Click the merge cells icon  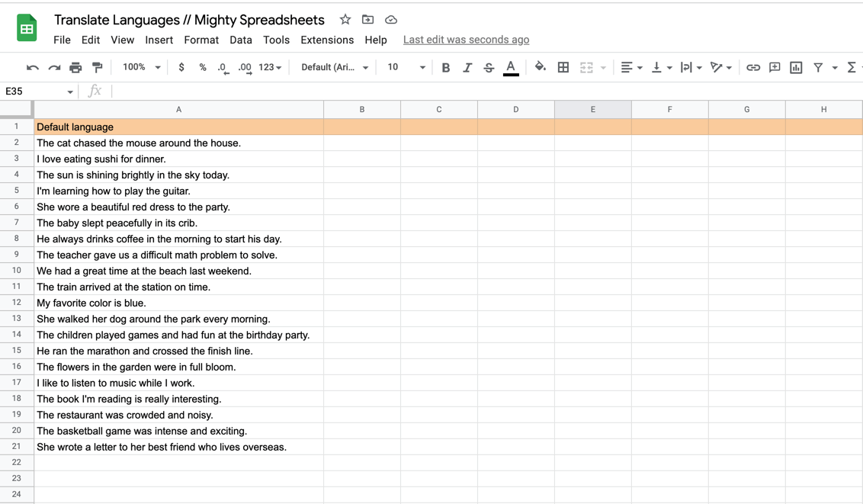[x=586, y=67]
